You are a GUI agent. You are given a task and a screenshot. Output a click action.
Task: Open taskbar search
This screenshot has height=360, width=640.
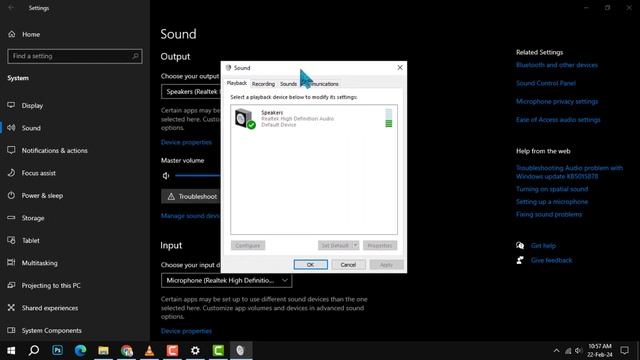[x=34, y=350]
